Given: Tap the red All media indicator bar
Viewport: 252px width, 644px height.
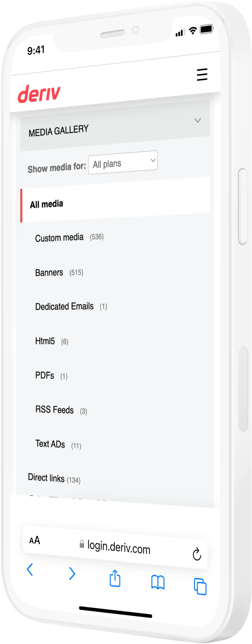Looking at the screenshot, I should click(x=22, y=205).
